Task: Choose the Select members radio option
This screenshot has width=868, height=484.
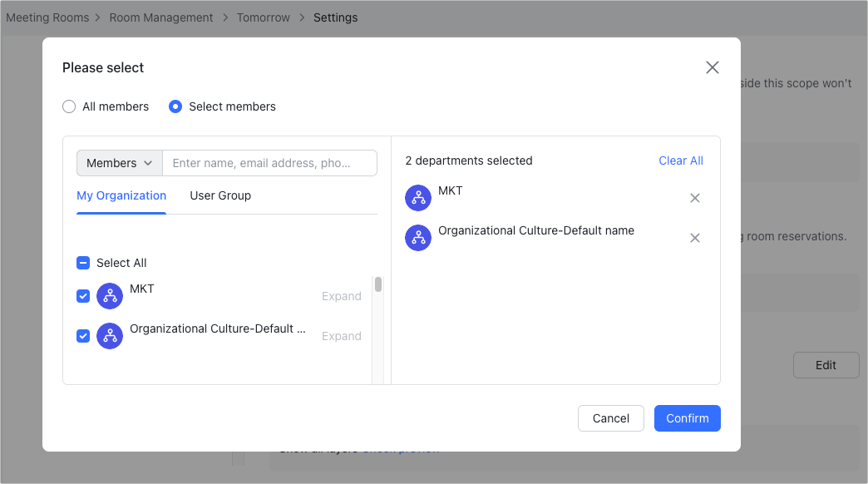Action: pyautogui.click(x=175, y=106)
